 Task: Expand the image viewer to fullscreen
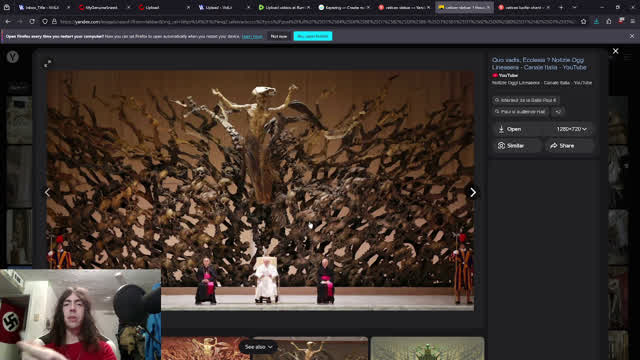[48, 64]
